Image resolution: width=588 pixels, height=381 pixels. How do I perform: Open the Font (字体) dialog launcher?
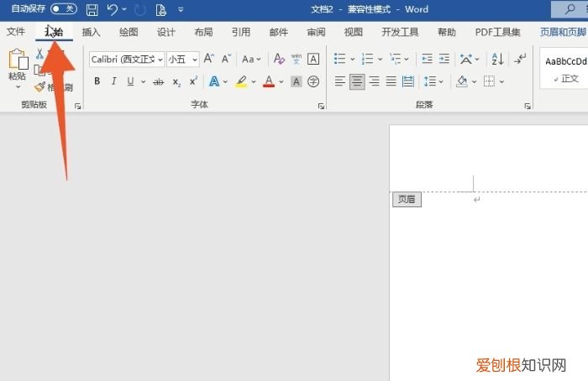coord(322,107)
